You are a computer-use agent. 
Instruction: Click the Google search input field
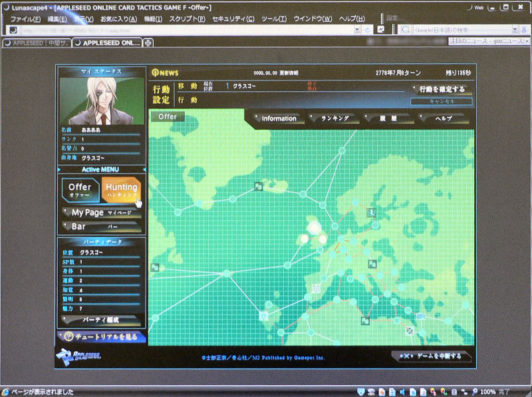[462, 30]
